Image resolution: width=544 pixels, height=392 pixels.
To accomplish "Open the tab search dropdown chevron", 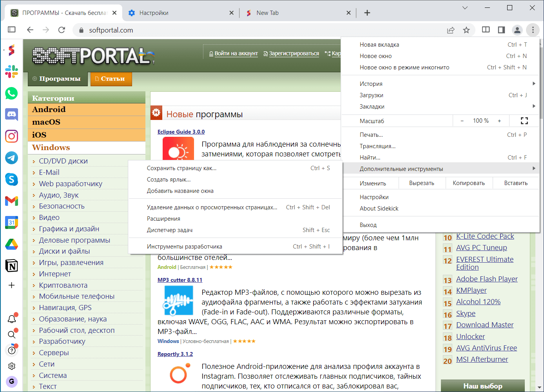I will point(465,8).
